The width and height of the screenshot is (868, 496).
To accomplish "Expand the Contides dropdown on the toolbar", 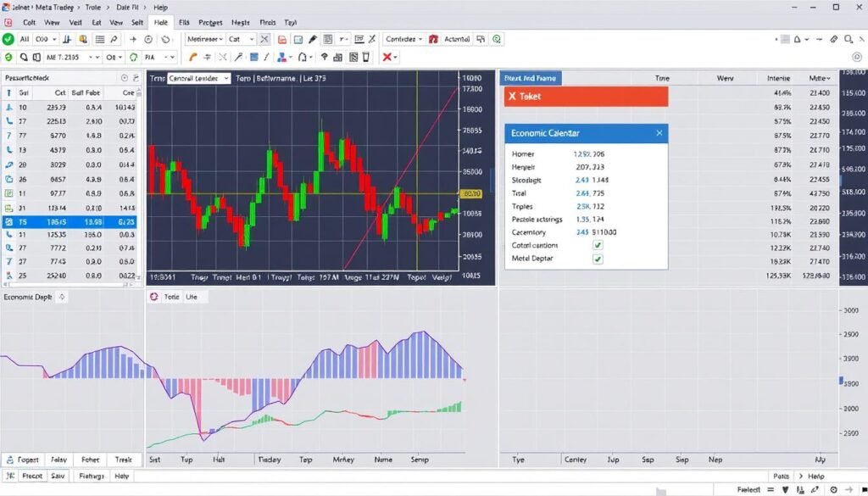I will point(403,38).
